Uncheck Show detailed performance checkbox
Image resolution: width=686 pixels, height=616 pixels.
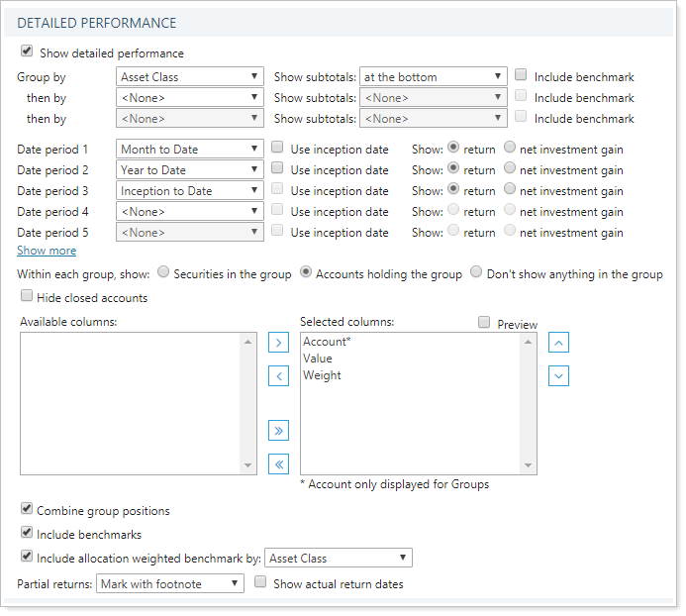pyautogui.click(x=27, y=51)
